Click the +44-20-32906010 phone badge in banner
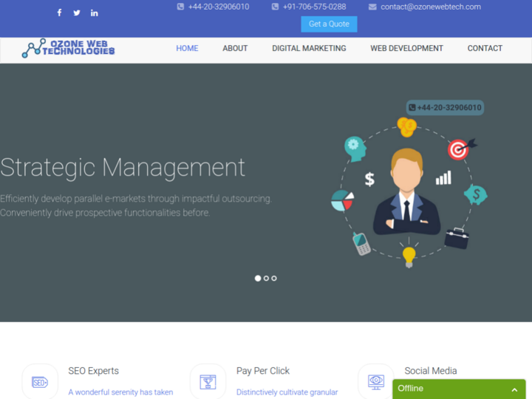 coord(445,108)
